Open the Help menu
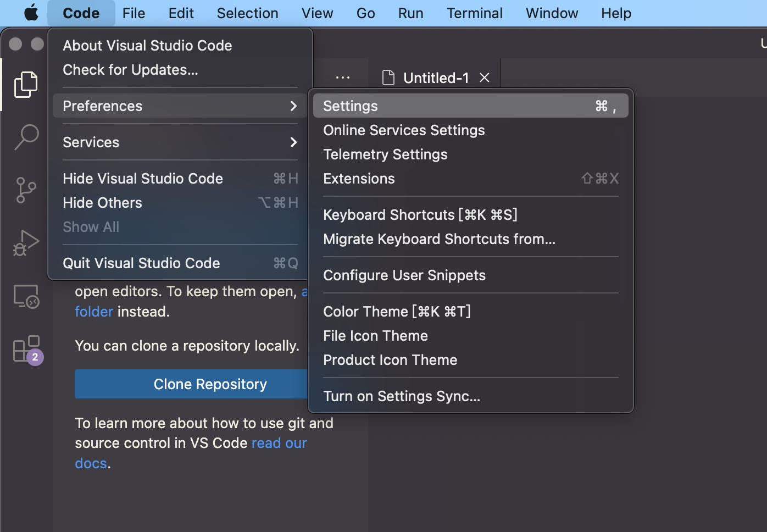767x532 pixels. [x=616, y=13]
